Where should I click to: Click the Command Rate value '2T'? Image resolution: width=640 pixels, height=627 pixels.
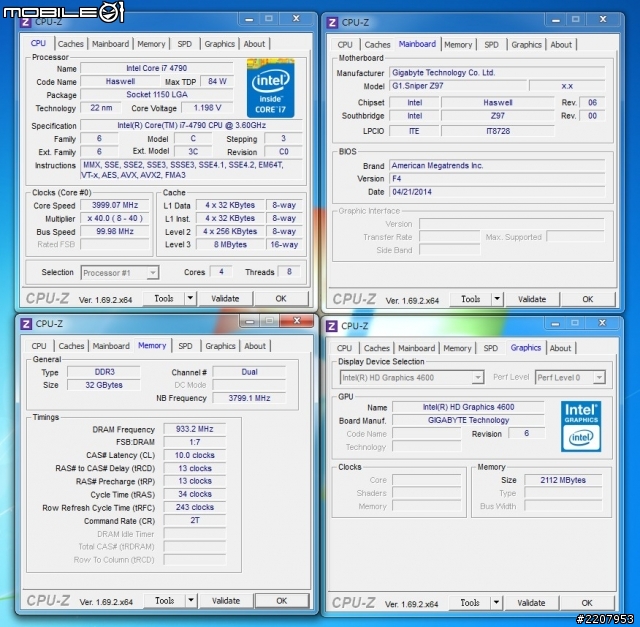pyautogui.click(x=195, y=520)
